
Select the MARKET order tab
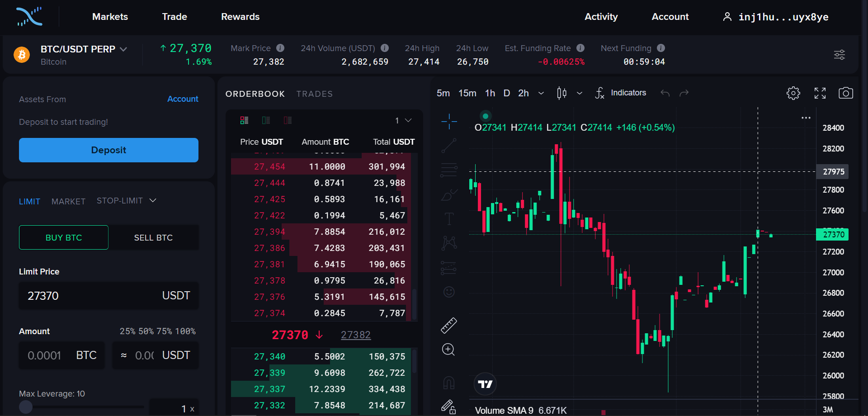pyautogui.click(x=68, y=201)
